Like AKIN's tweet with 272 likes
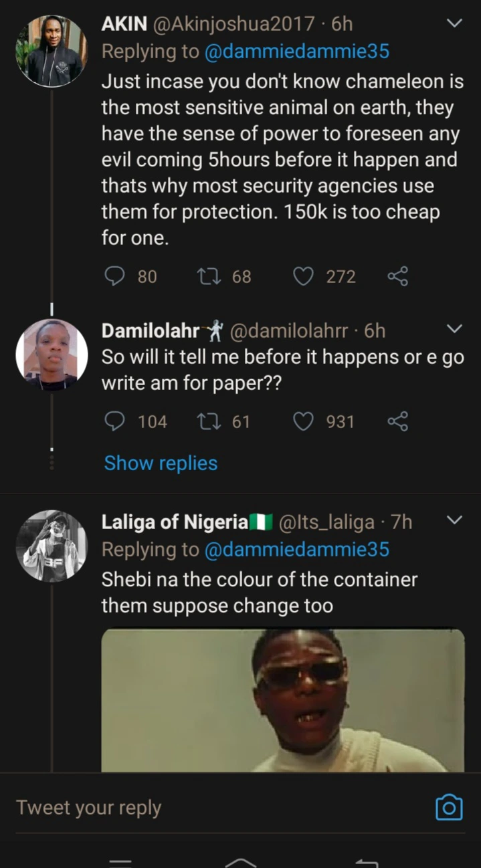 [x=304, y=276]
